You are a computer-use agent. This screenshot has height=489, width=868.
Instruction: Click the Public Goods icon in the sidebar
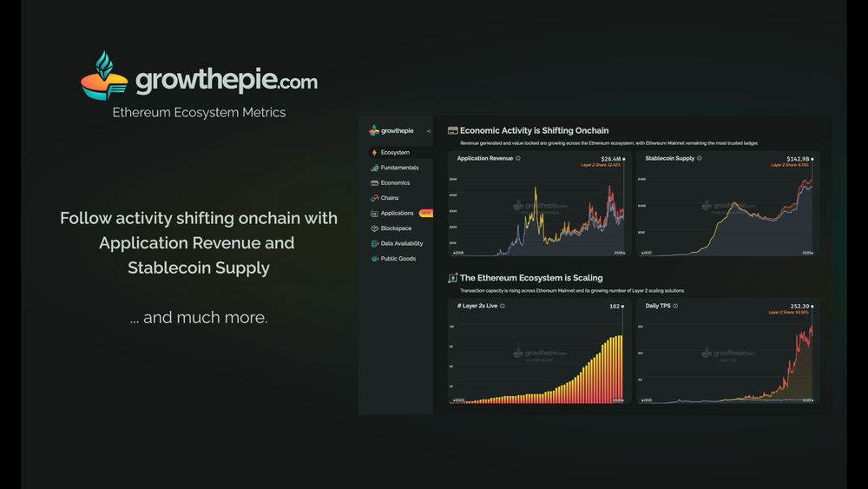pos(375,259)
